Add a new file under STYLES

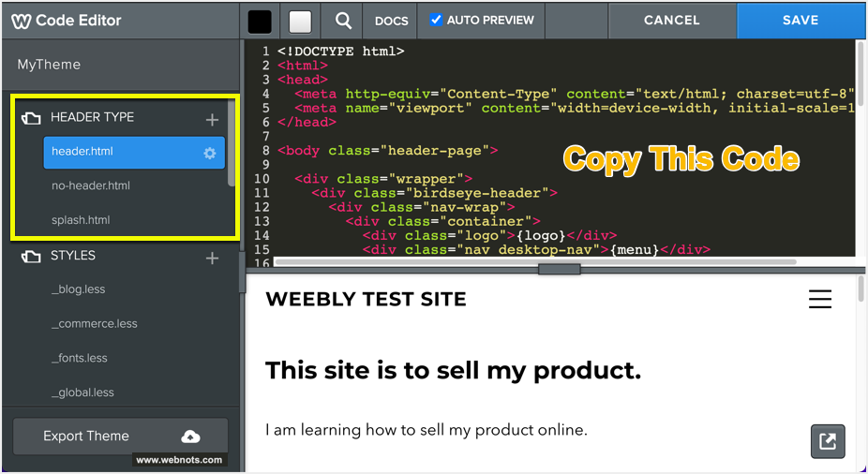[212, 259]
